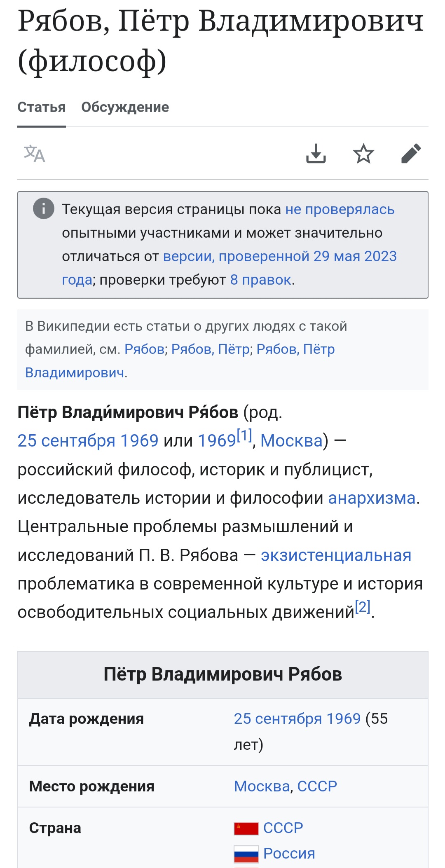The image size is (445, 868).
Task: Add article to watchlist star icon
Action: [363, 154]
